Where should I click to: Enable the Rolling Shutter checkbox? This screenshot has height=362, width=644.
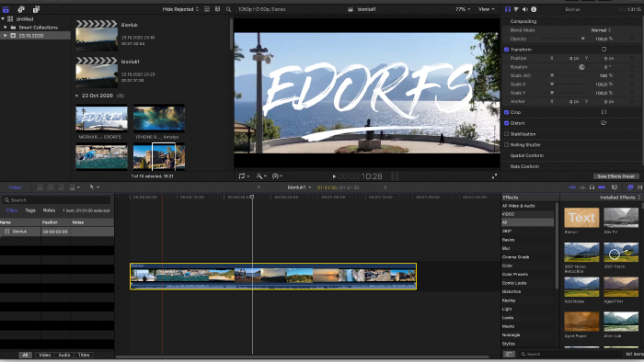506,145
